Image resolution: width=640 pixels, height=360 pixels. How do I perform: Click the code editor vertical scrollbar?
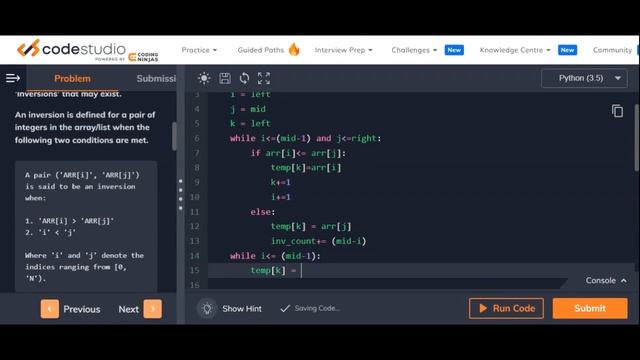tap(637, 138)
